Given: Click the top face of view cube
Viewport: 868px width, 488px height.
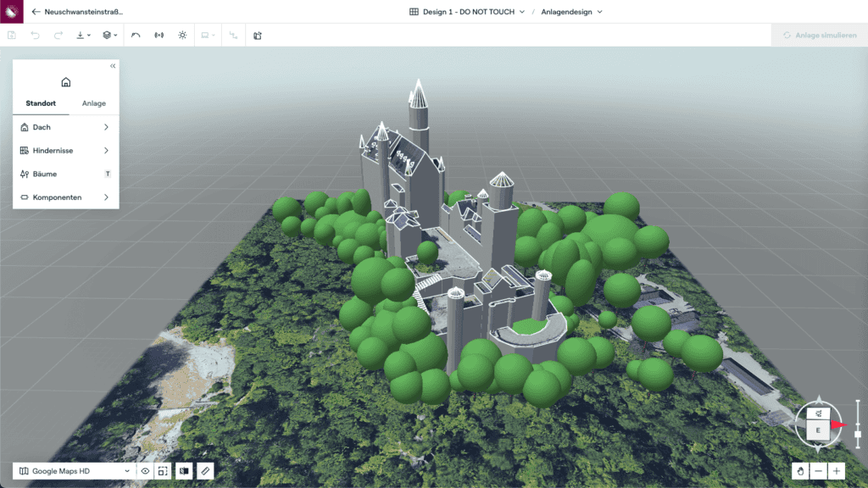Looking at the screenshot, I should (x=818, y=413).
